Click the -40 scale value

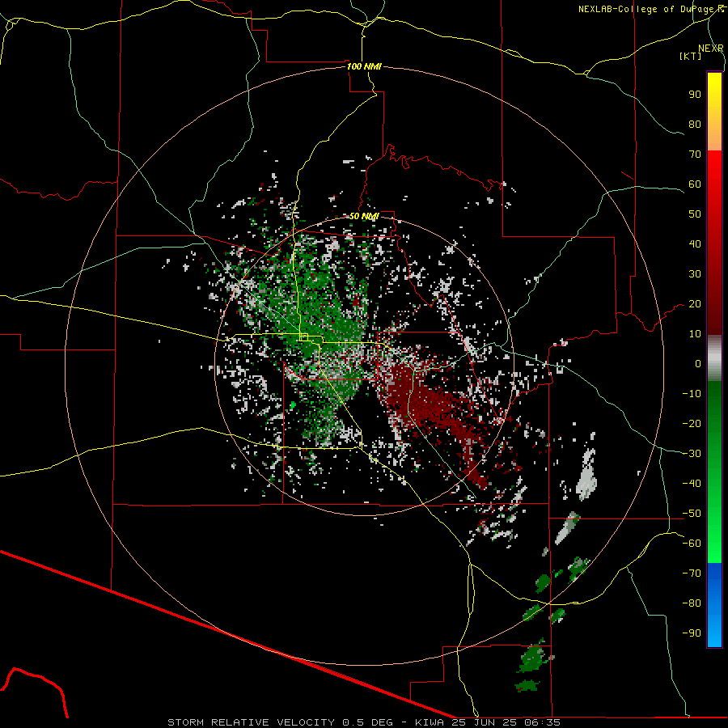tap(692, 484)
